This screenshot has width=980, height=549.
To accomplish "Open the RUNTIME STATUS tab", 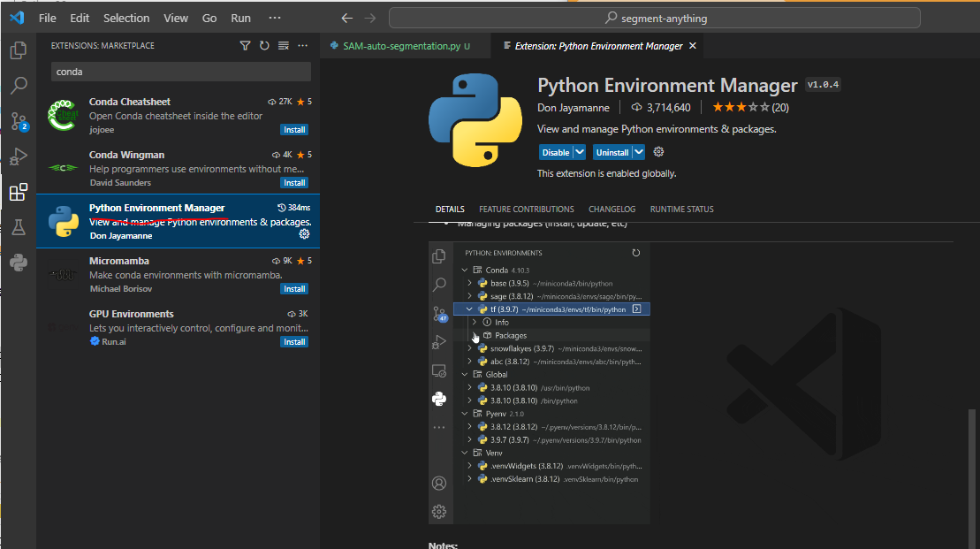I will point(681,209).
